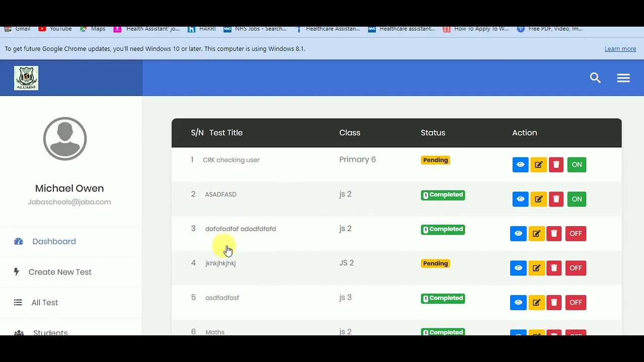
Task: Click the Michael Owen profile name
Action: pos(69,188)
